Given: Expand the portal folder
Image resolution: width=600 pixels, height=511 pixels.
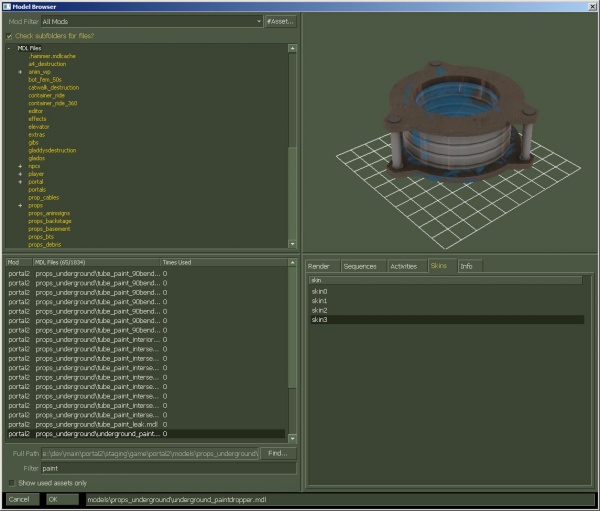Looking at the screenshot, I should [20, 182].
